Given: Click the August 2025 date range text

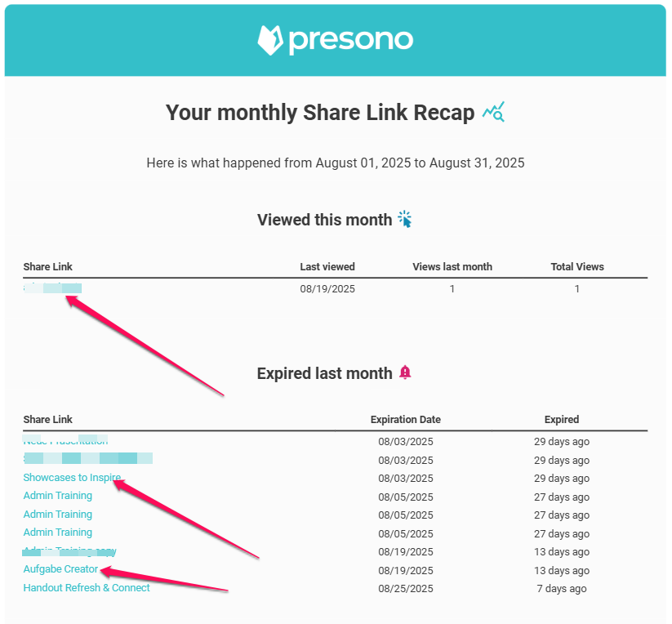Looking at the screenshot, I should pos(335,163).
